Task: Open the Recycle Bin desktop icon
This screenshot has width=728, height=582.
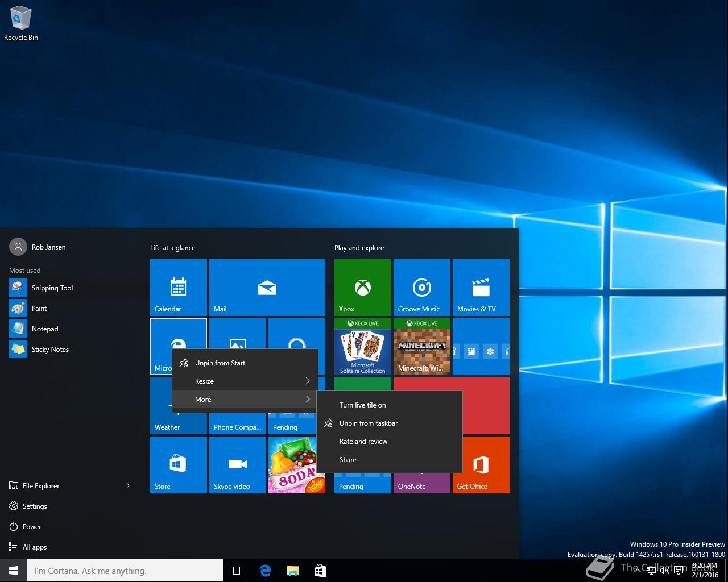Action: point(21,24)
